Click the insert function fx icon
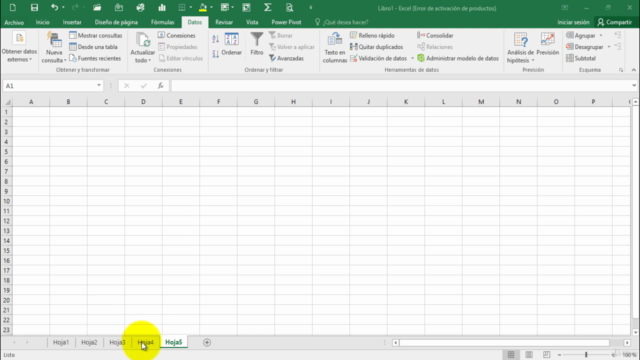This screenshot has width=640, height=360. coord(160,86)
